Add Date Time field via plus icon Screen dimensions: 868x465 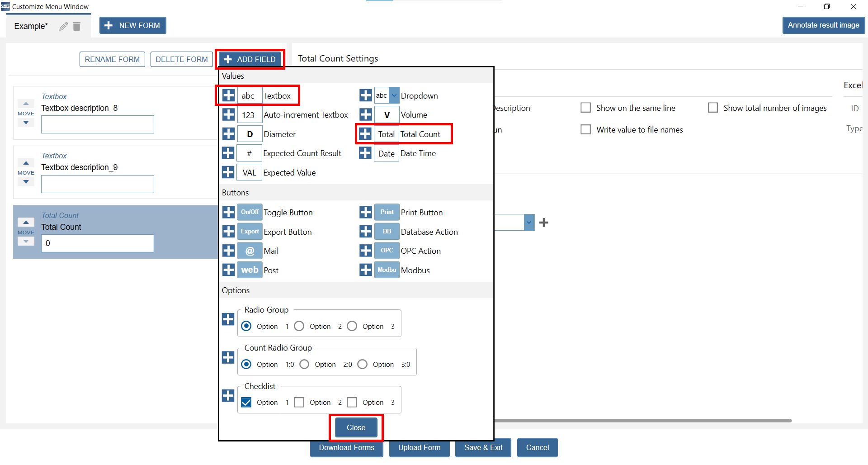click(365, 153)
